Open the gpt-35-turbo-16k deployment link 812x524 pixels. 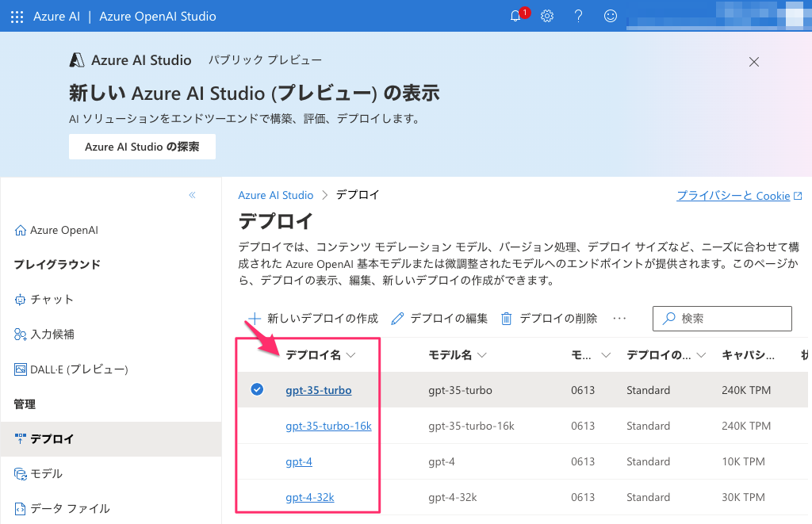(x=329, y=426)
